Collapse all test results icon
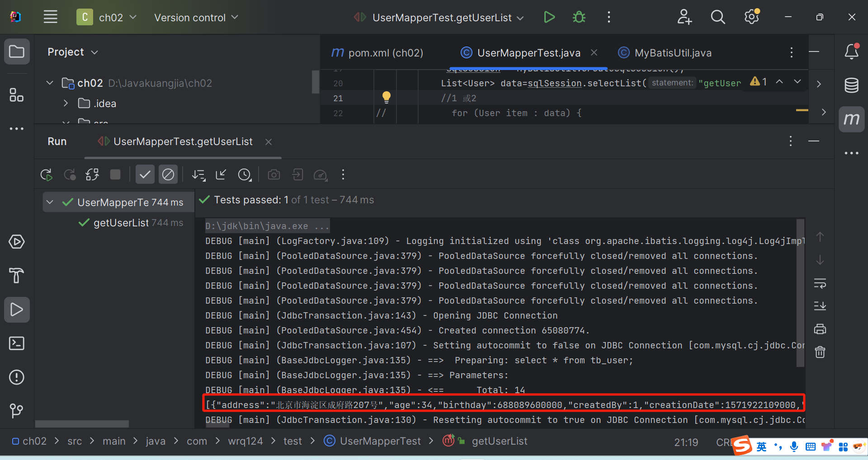 point(221,174)
